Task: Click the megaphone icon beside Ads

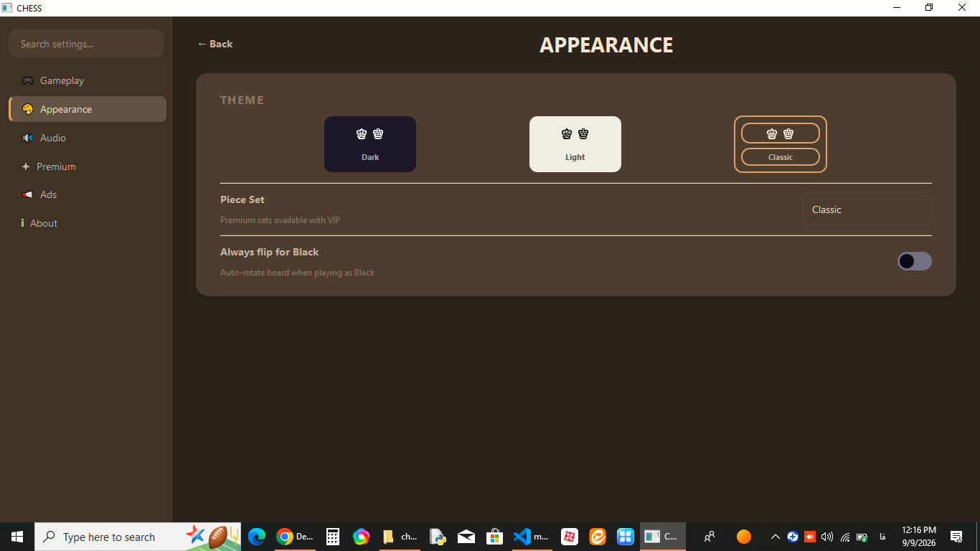Action: pos(27,194)
